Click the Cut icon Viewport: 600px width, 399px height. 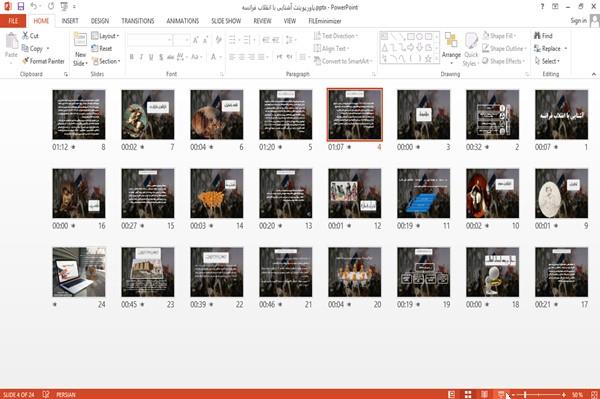(26, 36)
